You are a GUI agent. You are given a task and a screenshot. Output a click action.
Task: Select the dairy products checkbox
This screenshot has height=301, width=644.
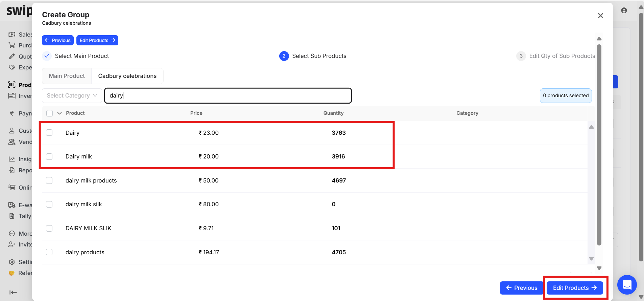click(49, 252)
